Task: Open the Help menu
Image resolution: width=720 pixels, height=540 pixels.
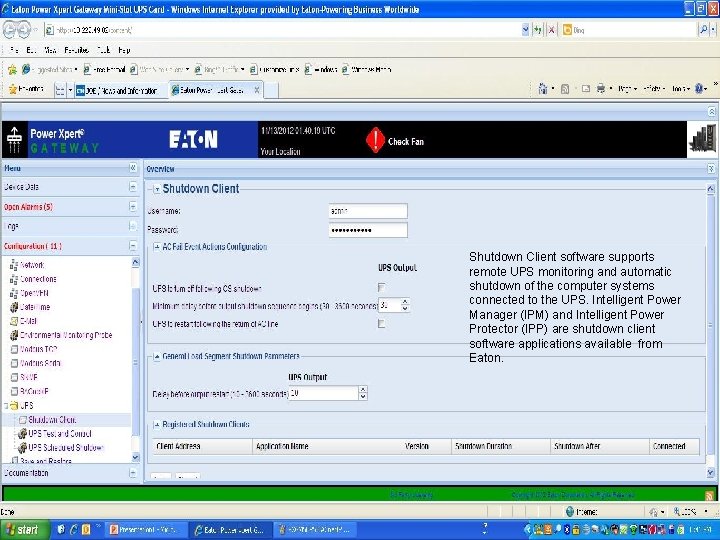Action: [x=124, y=50]
